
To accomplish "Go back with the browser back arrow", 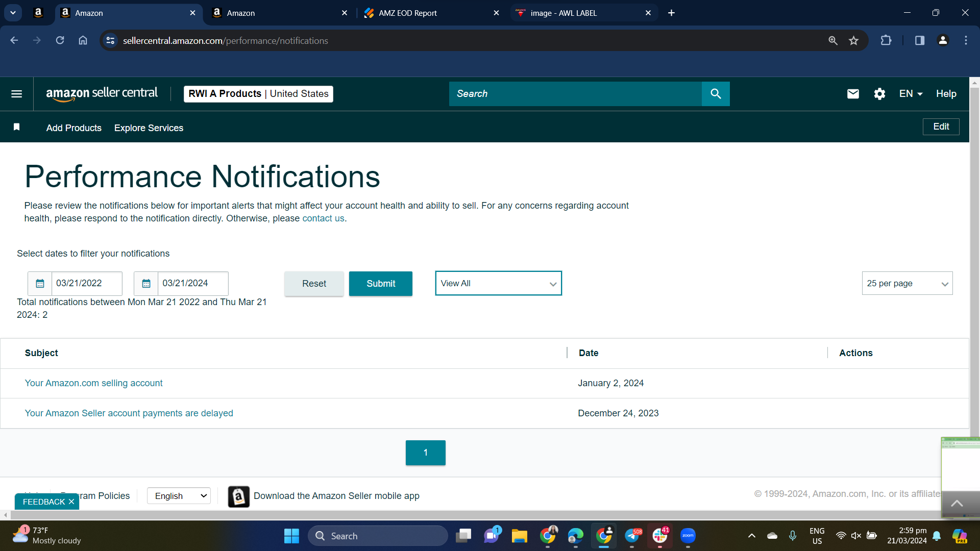I will click(14, 40).
